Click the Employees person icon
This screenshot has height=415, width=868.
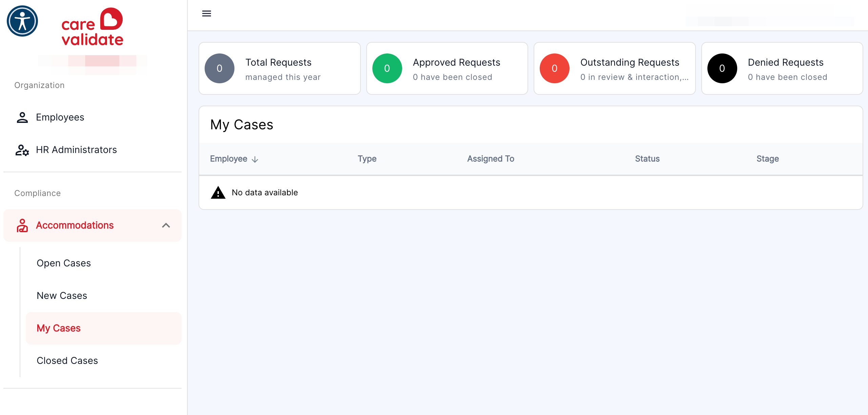coord(22,117)
